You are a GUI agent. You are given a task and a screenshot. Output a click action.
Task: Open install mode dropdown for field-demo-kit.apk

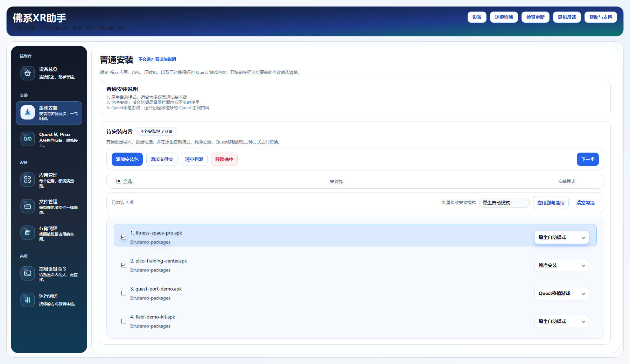(x=561, y=321)
